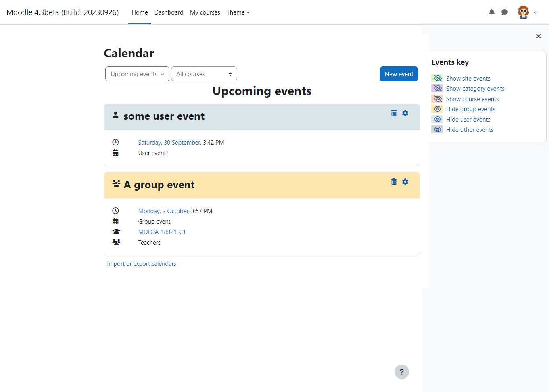Open the notifications bell icon

click(491, 12)
